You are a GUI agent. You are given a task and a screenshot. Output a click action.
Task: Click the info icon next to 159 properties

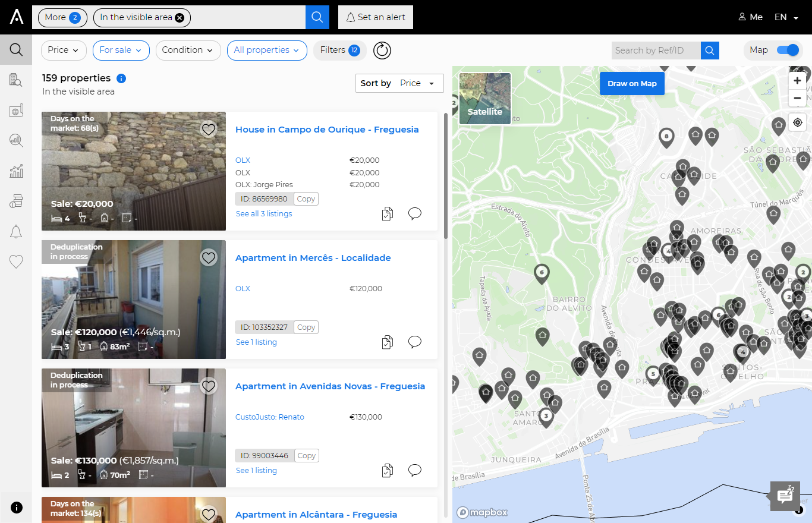(121, 78)
